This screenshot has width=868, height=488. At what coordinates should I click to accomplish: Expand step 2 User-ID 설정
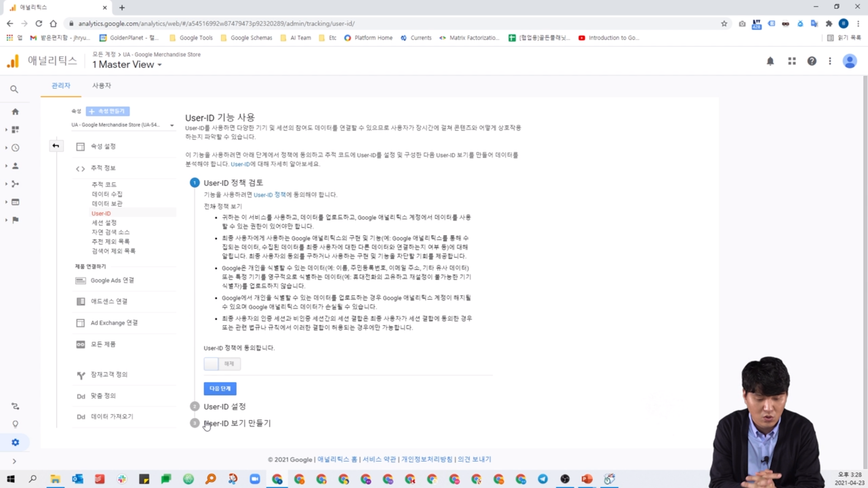(224, 407)
